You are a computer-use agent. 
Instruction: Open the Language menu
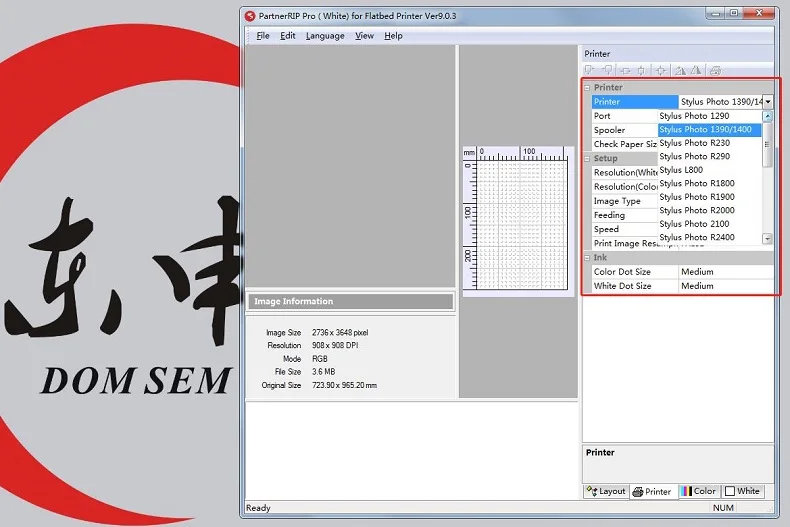(x=325, y=36)
